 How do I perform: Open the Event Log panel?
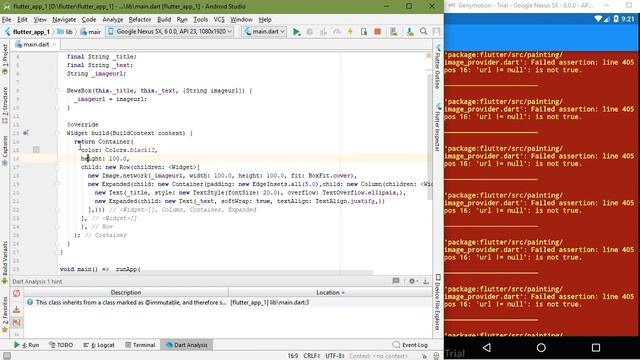pyautogui.click(x=410, y=345)
